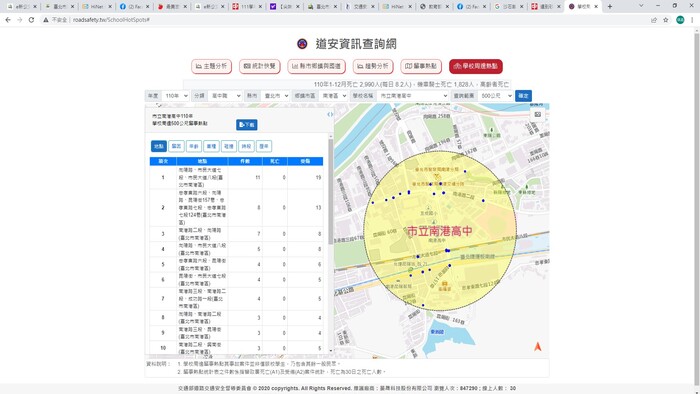Open the 肇事熱點 accident hotspots button
The image size is (700, 394).
(421, 66)
